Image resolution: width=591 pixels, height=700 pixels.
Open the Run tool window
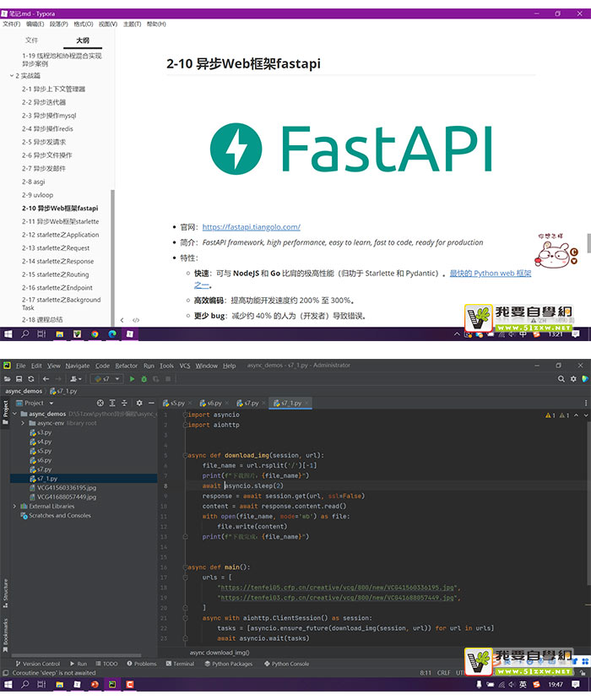tap(79, 664)
